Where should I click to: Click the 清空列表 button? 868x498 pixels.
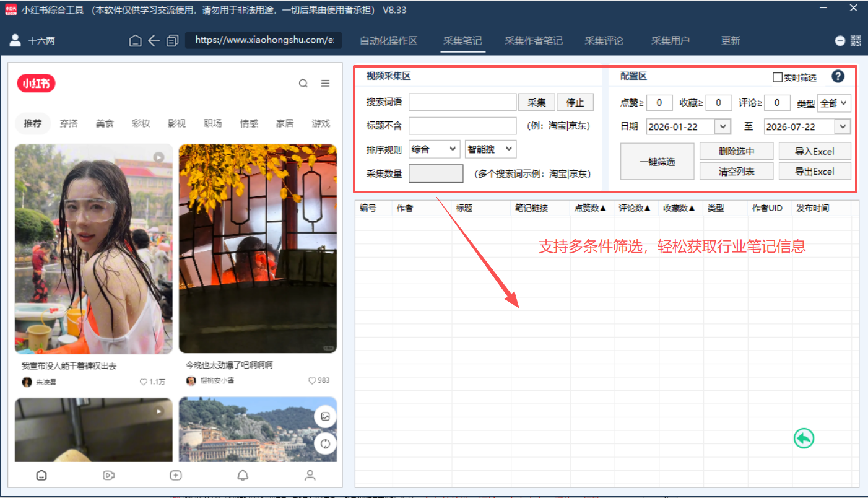pos(737,172)
